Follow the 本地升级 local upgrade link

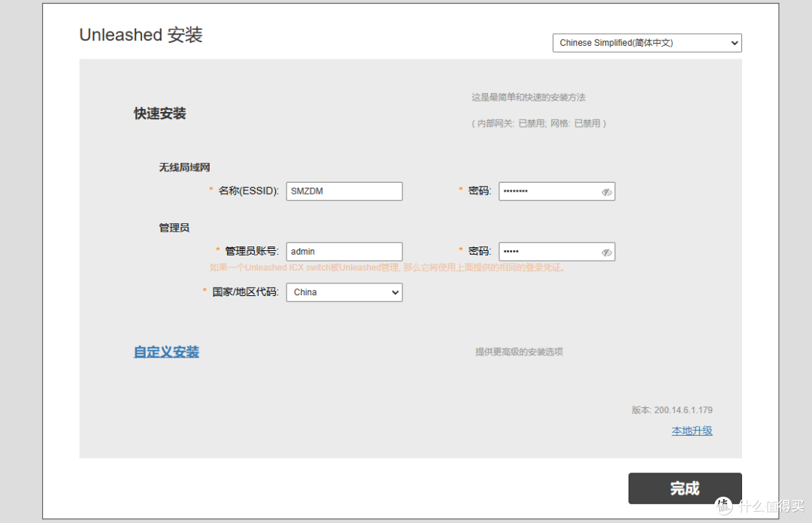tap(692, 431)
